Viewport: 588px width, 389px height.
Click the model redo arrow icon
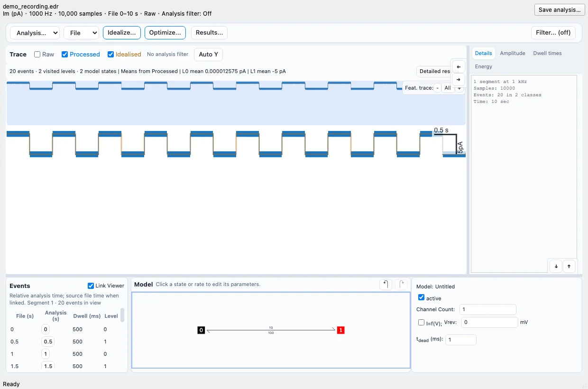pyautogui.click(x=402, y=284)
